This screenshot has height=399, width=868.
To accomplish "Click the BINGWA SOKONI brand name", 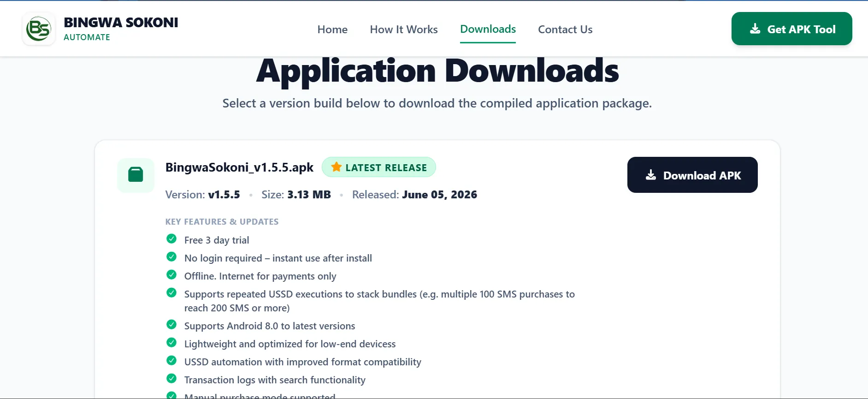I will coord(121,23).
